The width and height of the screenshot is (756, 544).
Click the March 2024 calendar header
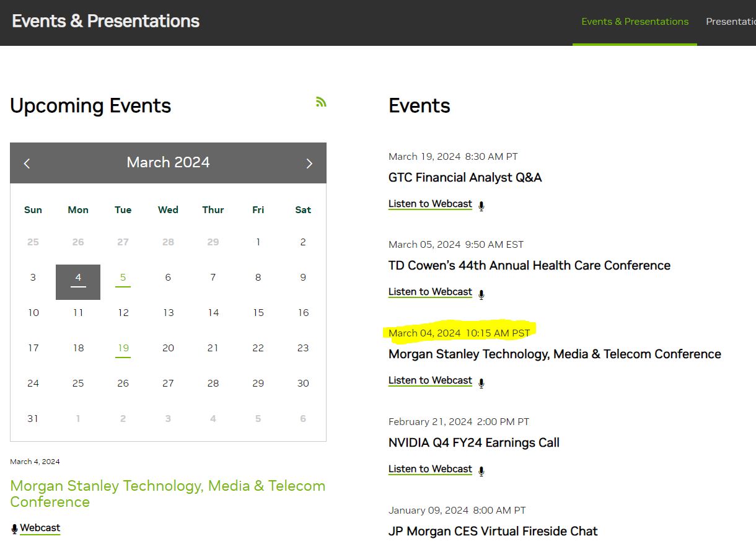168,162
